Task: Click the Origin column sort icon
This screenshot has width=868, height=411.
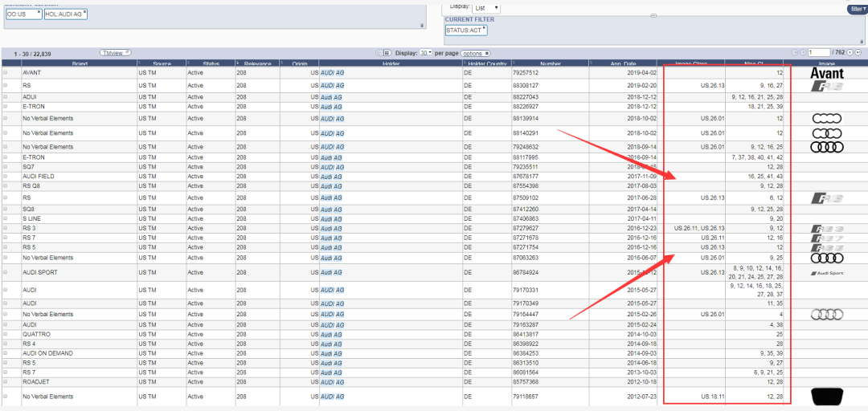Action: (281, 63)
